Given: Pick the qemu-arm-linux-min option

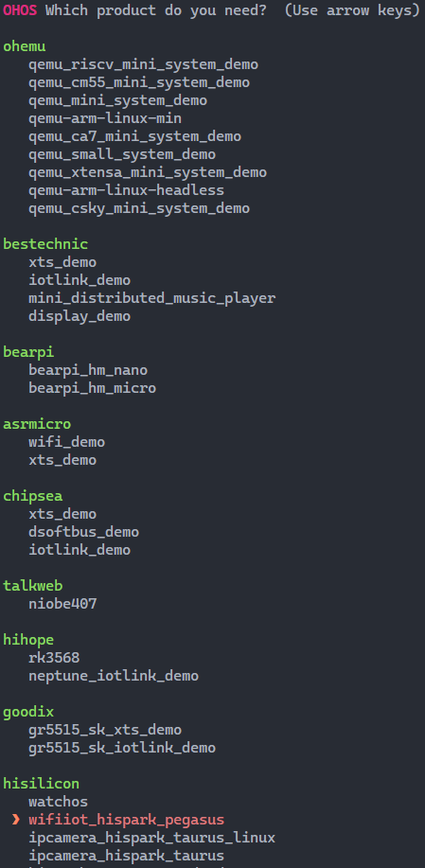Looking at the screenshot, I should (105, 118).
